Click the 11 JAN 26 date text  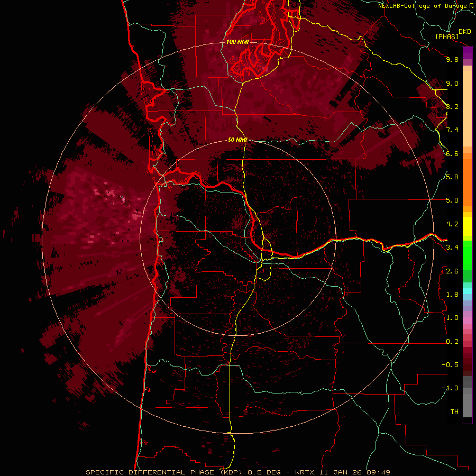click(341, 472)
